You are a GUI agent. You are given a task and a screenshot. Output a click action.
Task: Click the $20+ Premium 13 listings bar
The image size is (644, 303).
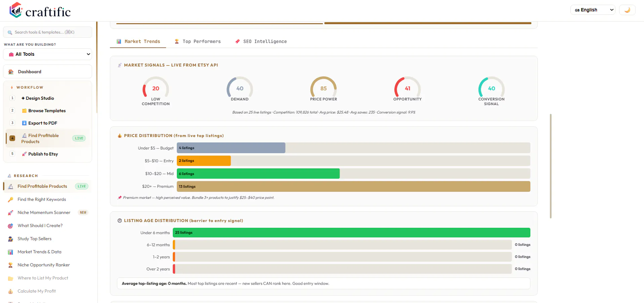[354, 186]
